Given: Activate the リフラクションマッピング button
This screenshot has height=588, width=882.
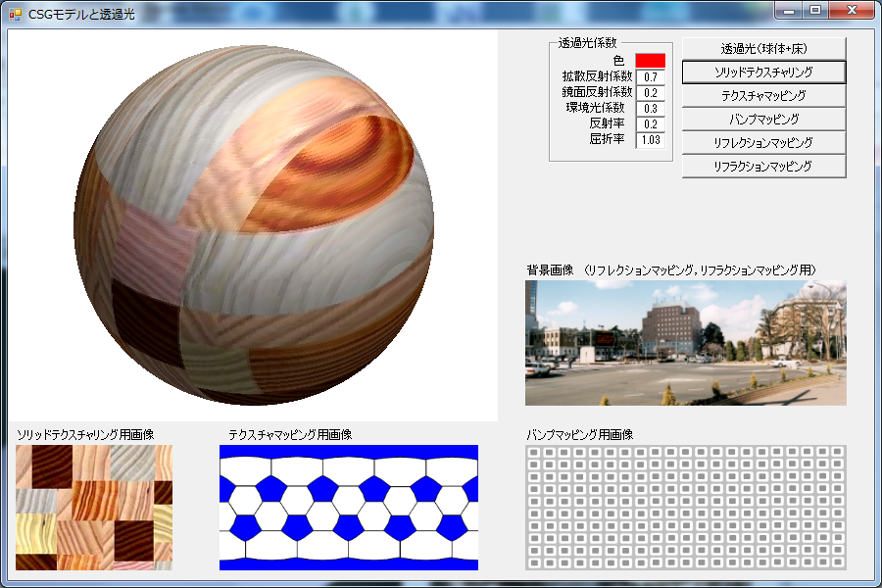Looking at the screenshot, I should point(763,167).
